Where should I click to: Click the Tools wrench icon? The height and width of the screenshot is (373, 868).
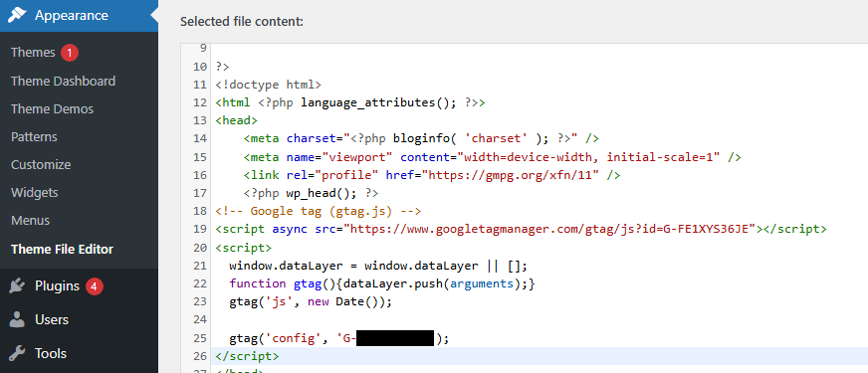coord(17,353)
